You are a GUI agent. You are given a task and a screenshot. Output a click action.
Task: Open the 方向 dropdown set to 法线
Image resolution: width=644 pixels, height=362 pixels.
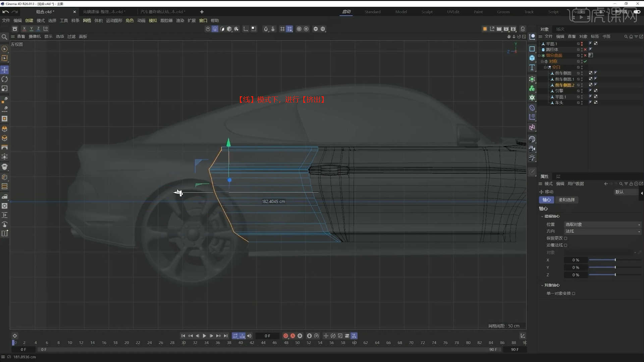(602, 231)
